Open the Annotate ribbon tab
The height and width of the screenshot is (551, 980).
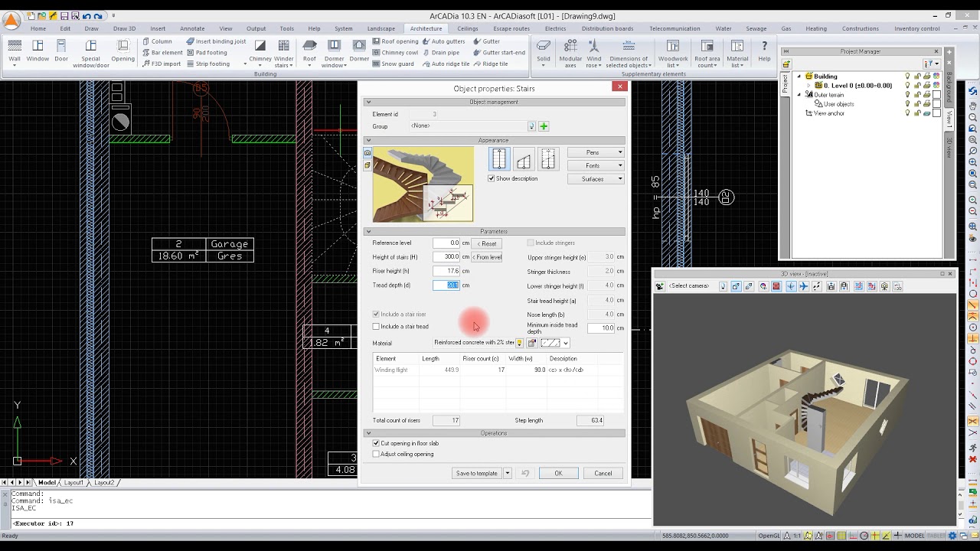click(x=192, y=28)
